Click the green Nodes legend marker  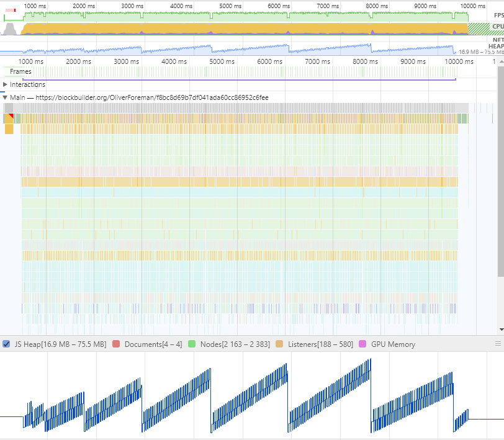192,343
